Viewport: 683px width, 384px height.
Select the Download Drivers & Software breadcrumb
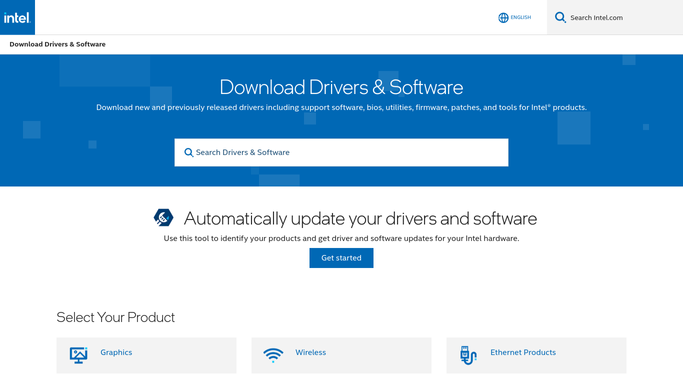(x=57, y=44)
